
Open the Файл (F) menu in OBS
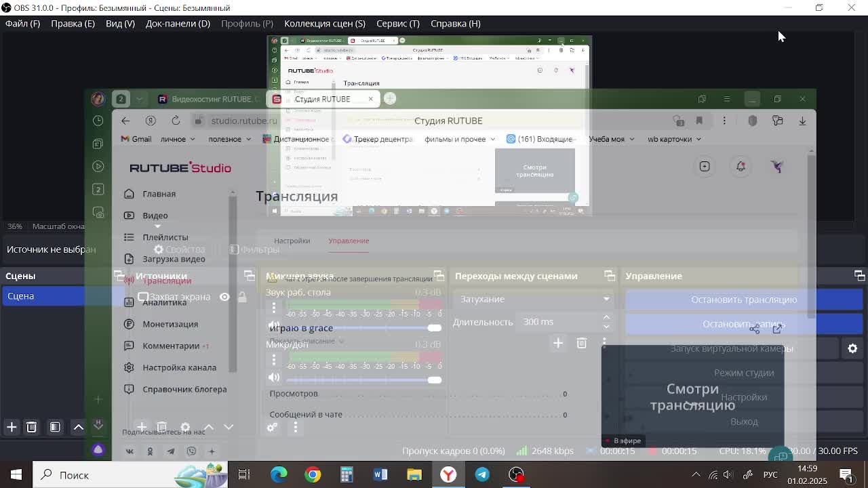coord(22,23)
